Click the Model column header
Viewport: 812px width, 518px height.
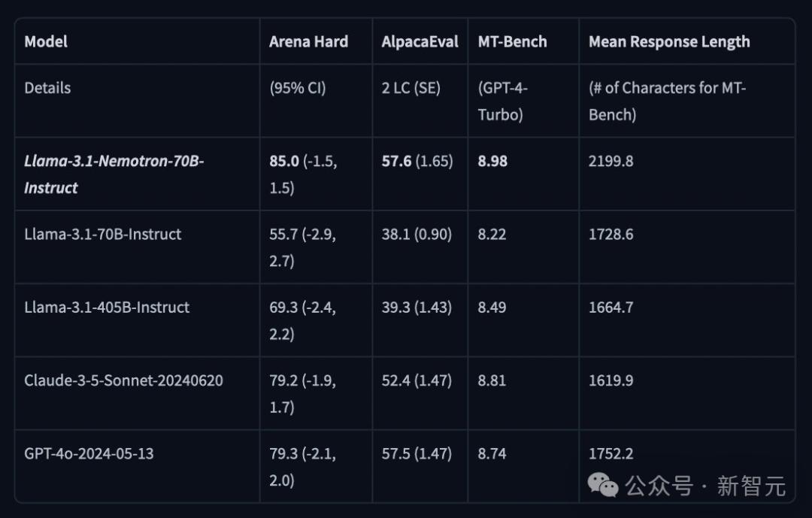tap(46, 42)
